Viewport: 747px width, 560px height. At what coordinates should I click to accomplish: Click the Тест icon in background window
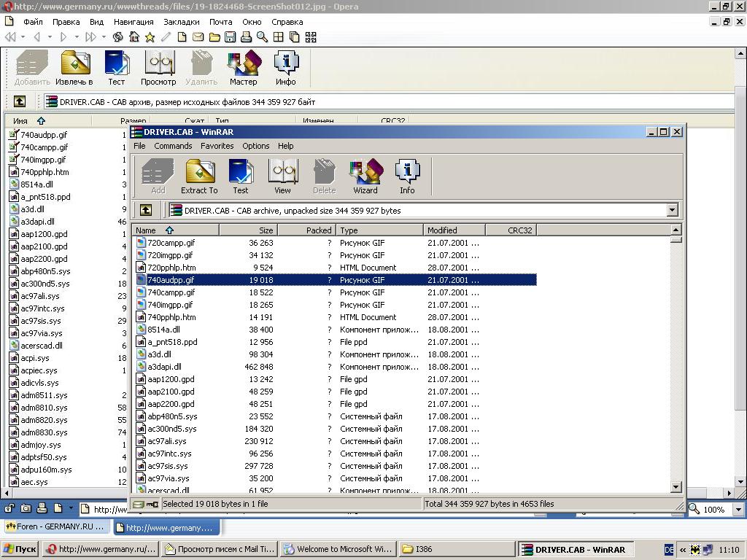click(117, 68)
